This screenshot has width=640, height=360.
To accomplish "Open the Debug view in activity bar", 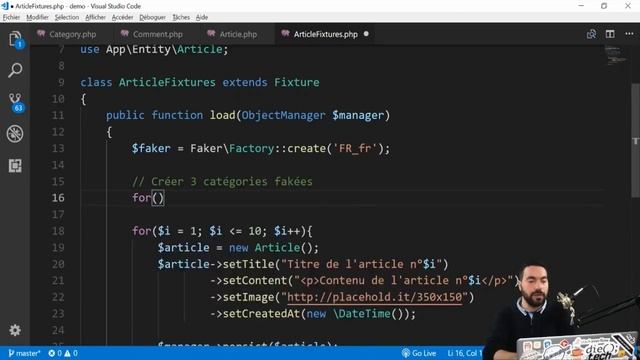I will coord(15,134).
